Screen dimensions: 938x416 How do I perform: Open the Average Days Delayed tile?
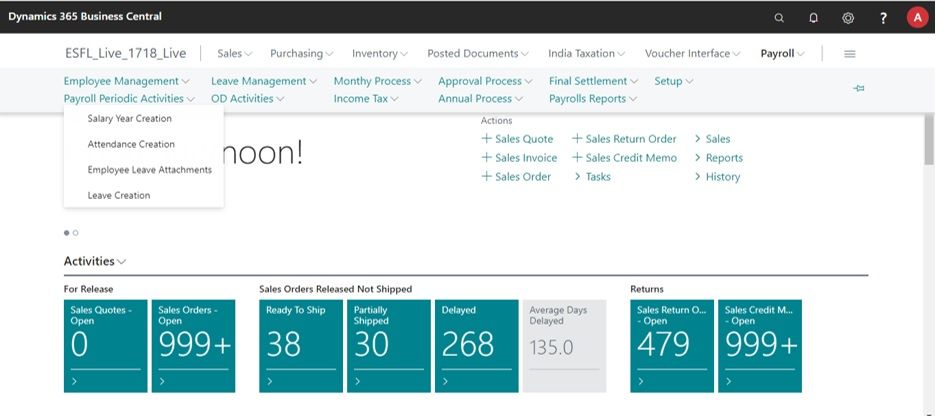coord(564,346)
